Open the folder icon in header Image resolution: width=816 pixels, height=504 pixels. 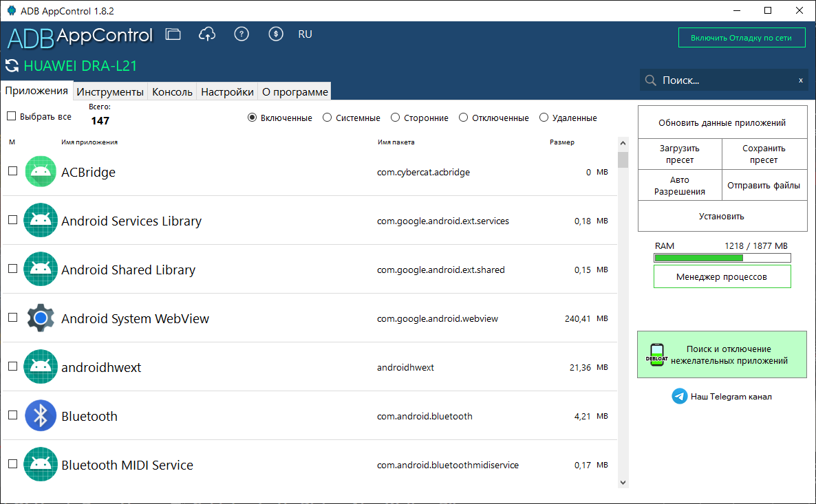[x=173, y=34]
